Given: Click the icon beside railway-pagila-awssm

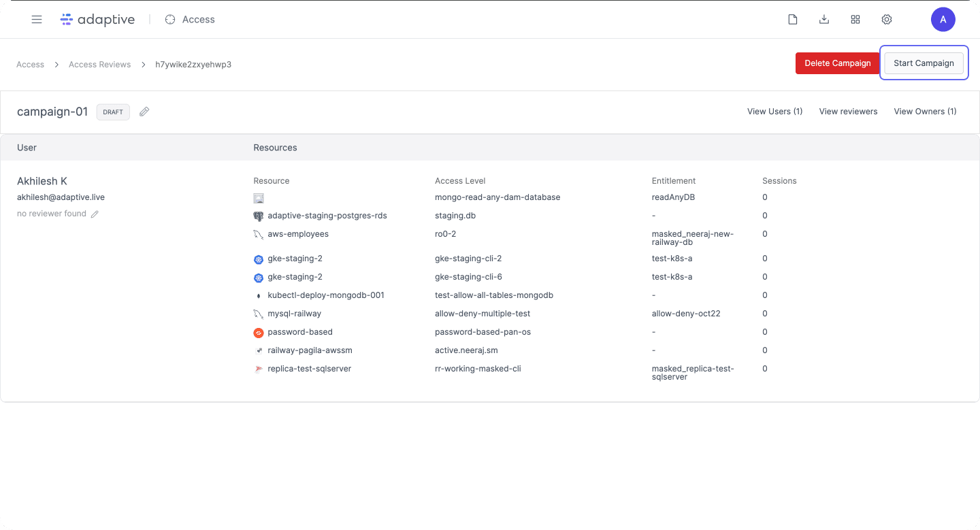Looking at the screenshot, I should coord(259,351).
